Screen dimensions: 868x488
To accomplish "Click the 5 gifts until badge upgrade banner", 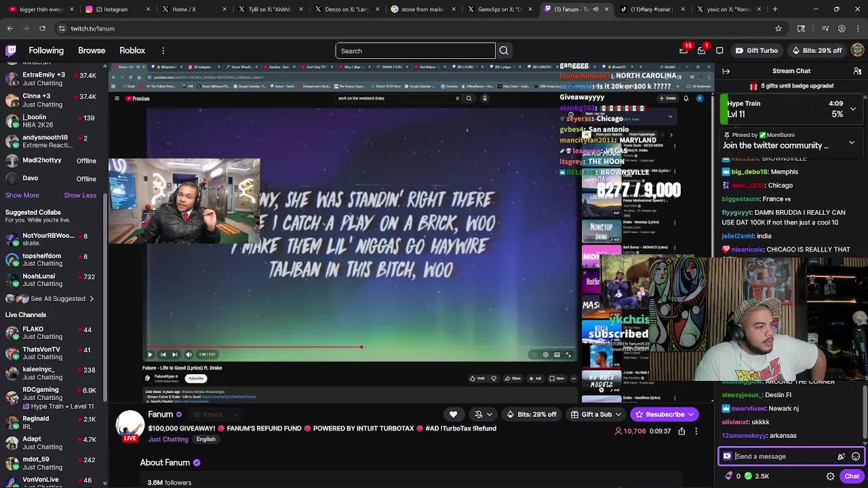I will pos(791,86).
